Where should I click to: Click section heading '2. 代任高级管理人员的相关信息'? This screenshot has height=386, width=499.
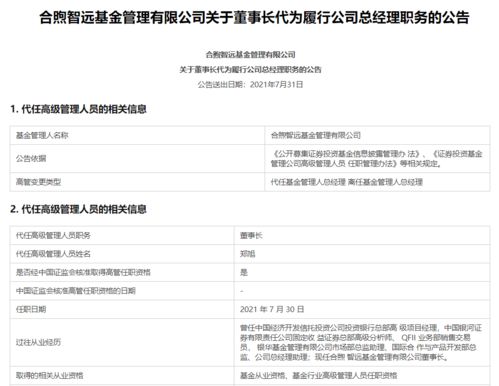click(78, 209)
